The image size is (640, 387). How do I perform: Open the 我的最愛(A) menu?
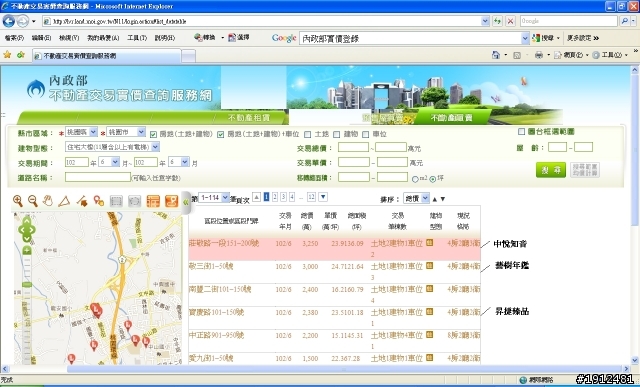pyautogui.click(x=103, y=38)
